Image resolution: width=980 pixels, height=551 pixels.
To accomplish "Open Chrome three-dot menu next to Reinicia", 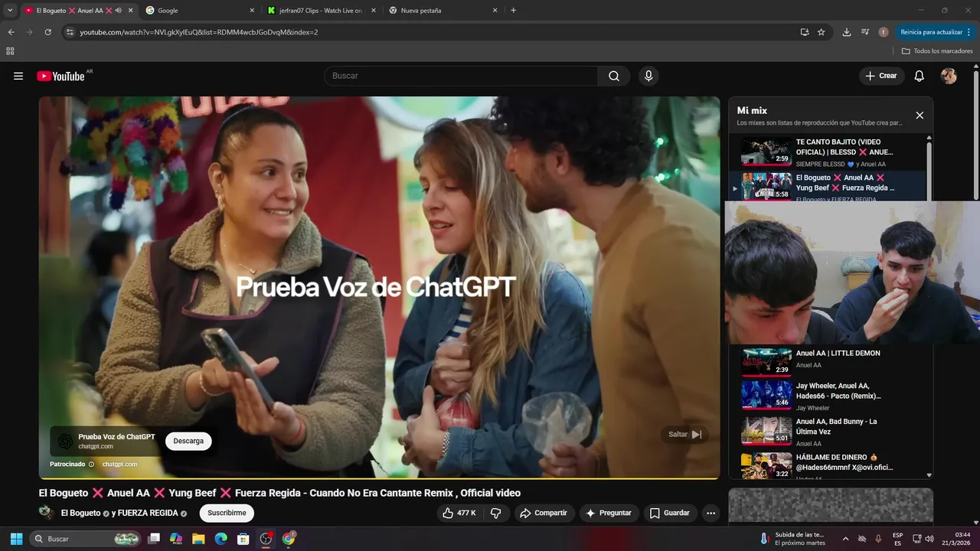I will click(969, 32).
